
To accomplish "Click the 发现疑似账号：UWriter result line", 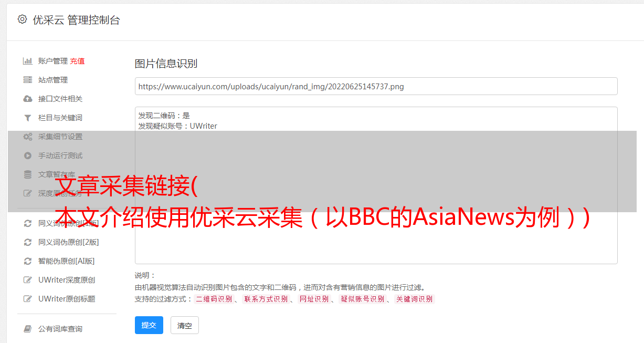I will coord(177,126).
